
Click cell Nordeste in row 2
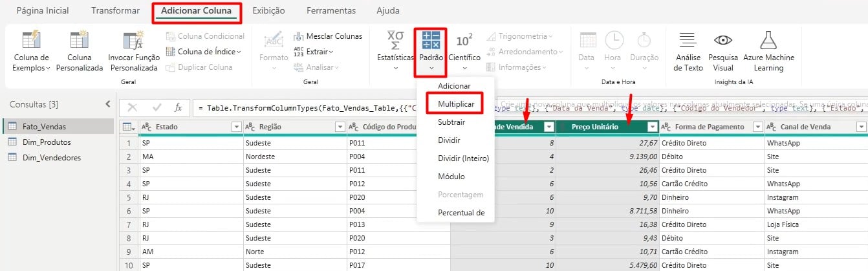(x=295, y=157)
